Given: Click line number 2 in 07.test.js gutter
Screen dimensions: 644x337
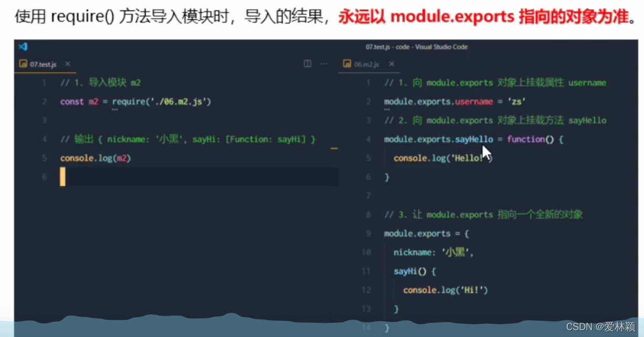Looking at the screenshot, I should (x=45, y=102).
